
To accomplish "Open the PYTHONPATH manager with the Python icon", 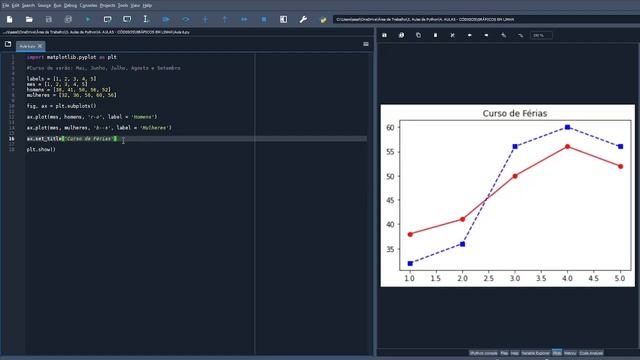I will pos(323,19).
